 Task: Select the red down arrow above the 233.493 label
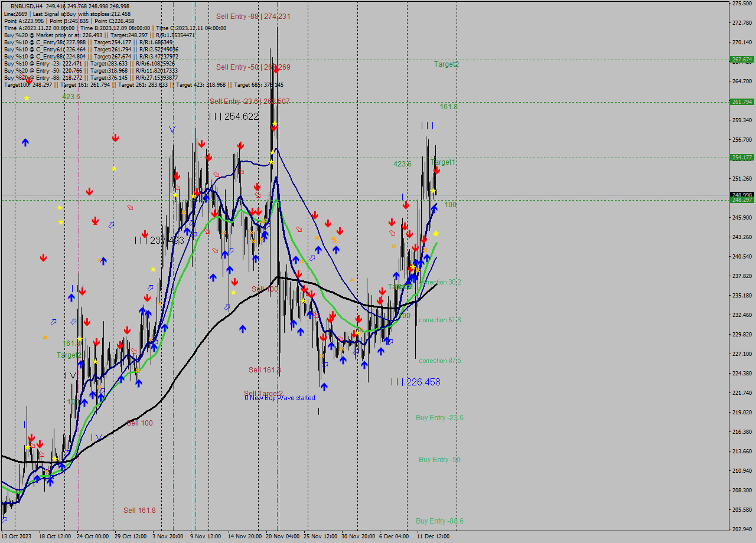click(145, 234)
